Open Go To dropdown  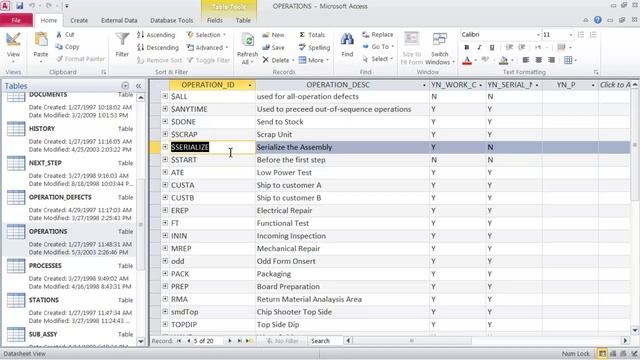point(378,47)
